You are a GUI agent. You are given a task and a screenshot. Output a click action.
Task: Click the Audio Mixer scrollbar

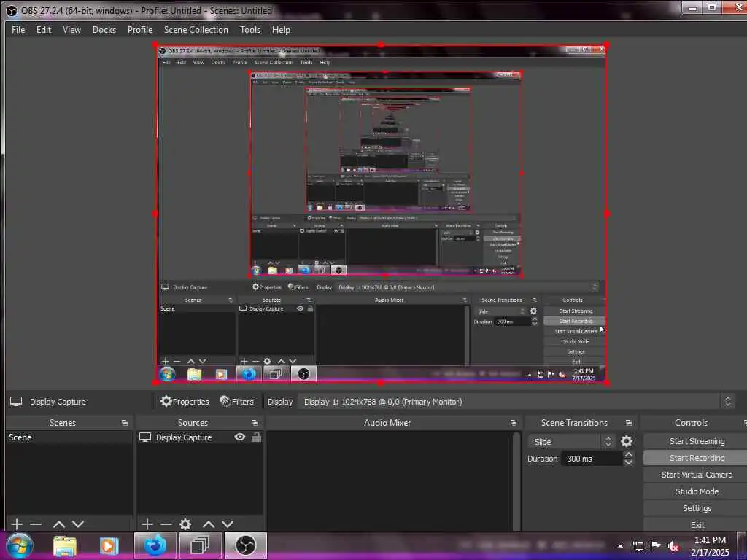tap(516, 480)
